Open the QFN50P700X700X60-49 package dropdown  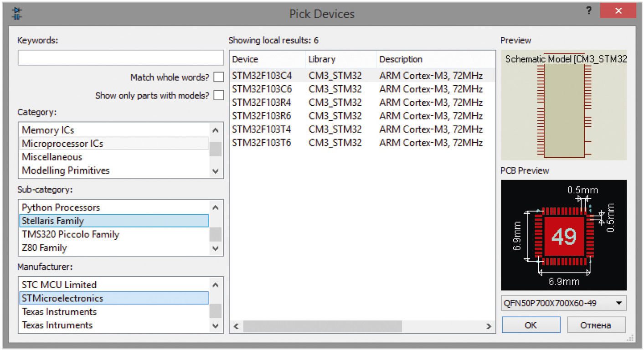click(x=563, y=303)
